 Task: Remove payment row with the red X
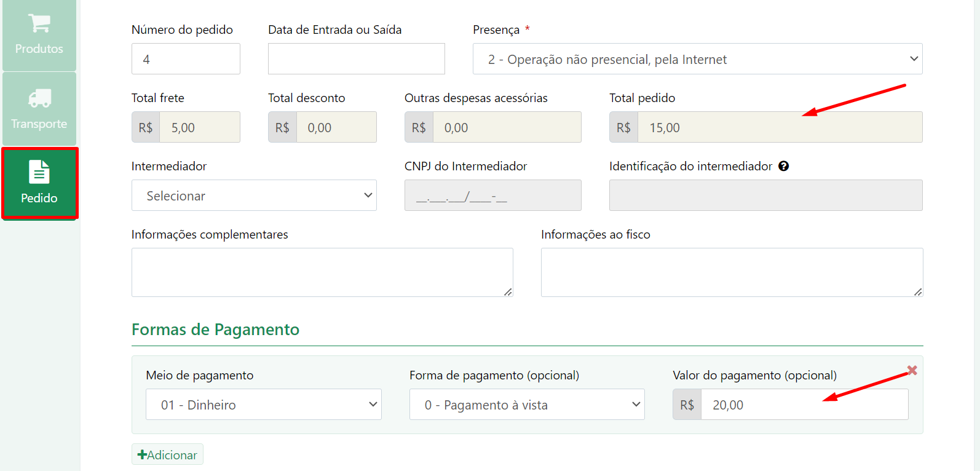(x=912, y=370)
